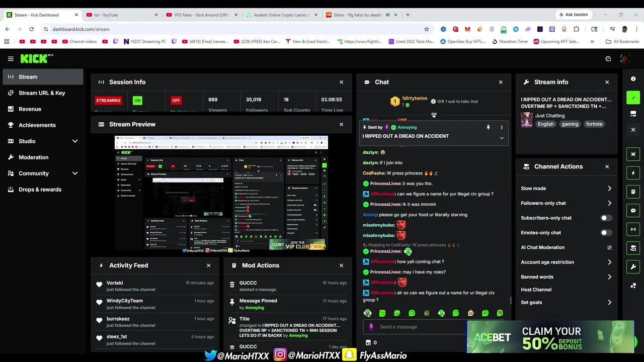
Task: Open AI Chat Moderation external link icon
Action: (x=609, y=247)
